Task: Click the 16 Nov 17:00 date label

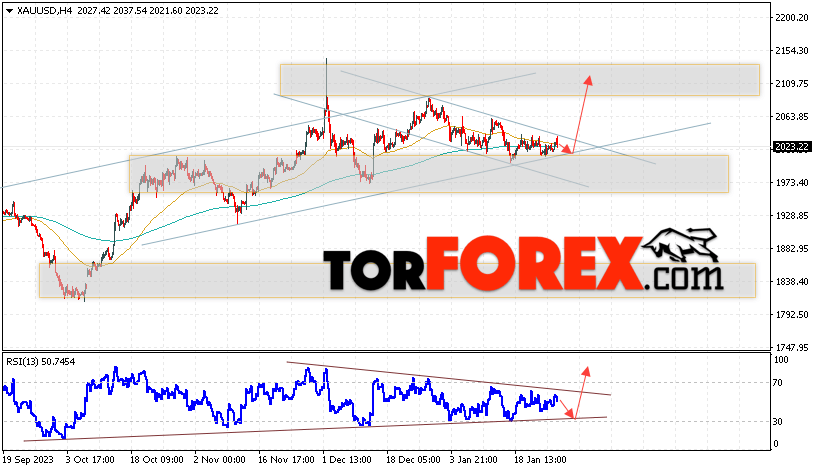Action: click(x=286, y=460)
